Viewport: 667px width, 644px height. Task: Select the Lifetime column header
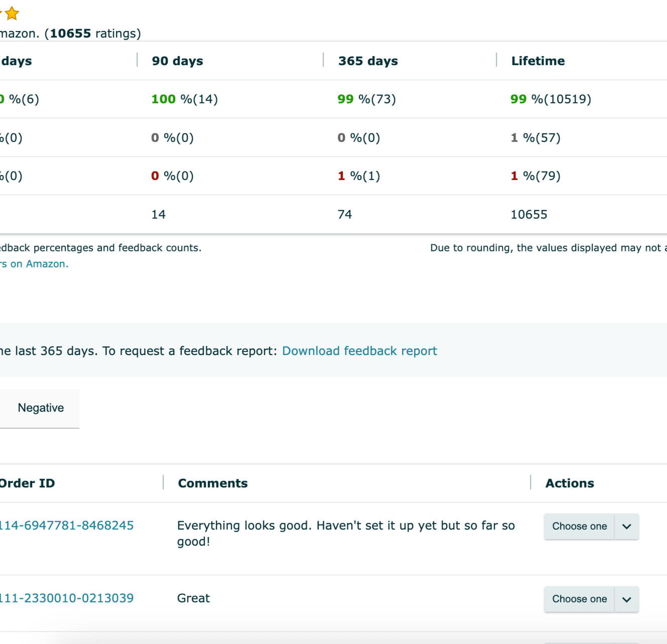(x=538, y=61)
